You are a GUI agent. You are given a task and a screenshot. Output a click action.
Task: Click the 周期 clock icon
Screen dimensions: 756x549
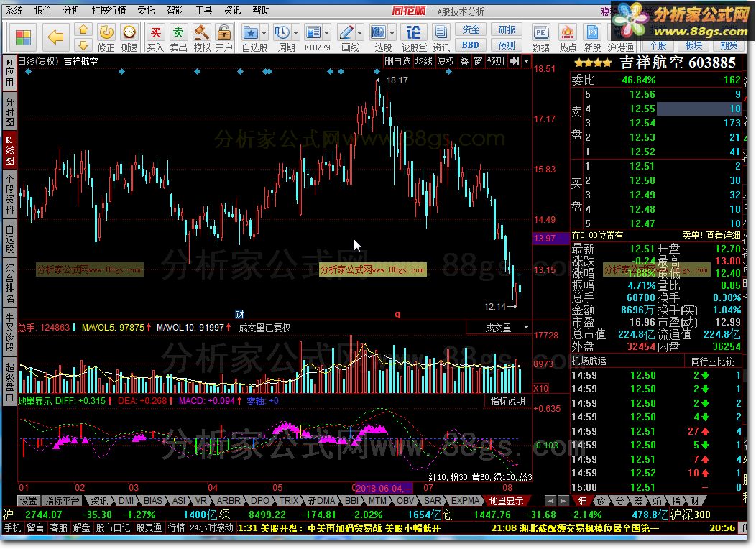click(282, 33)
